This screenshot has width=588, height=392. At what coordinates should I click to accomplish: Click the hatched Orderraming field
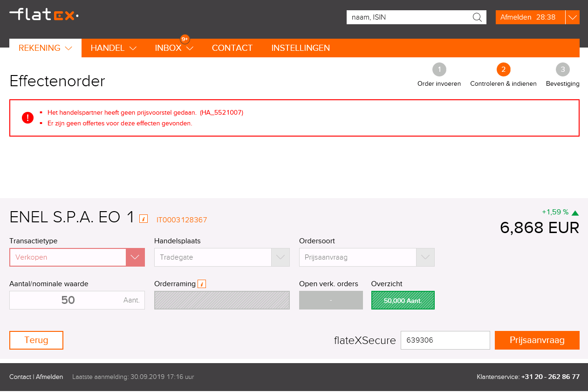[222, 300]
